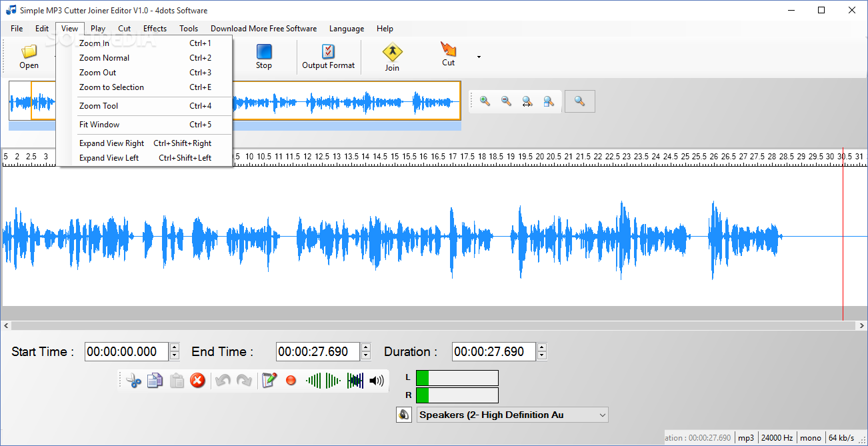Click the scissors cut icon
This screenshot has height=446, width=868.
[x=134, y=381]
